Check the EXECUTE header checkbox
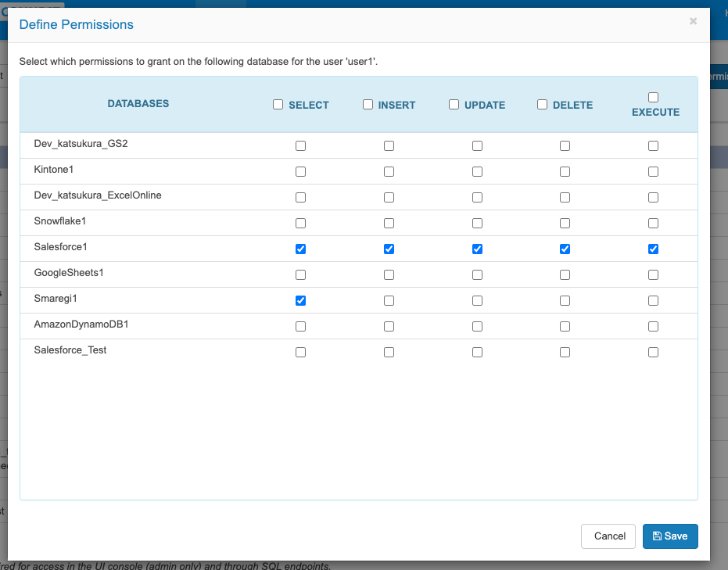Screen dimensions: 728x570 coord(653,97)
